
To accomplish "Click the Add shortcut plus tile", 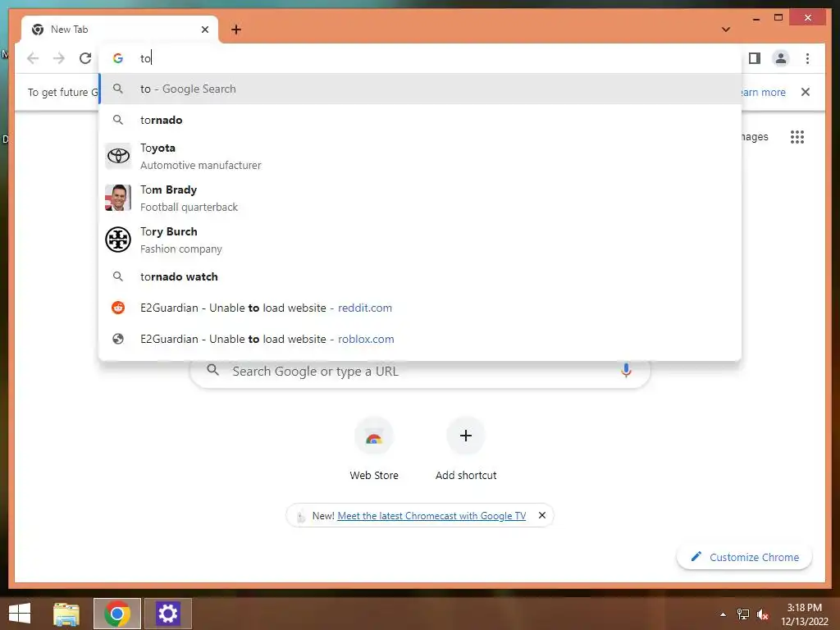I will click(x=466, y=450).
